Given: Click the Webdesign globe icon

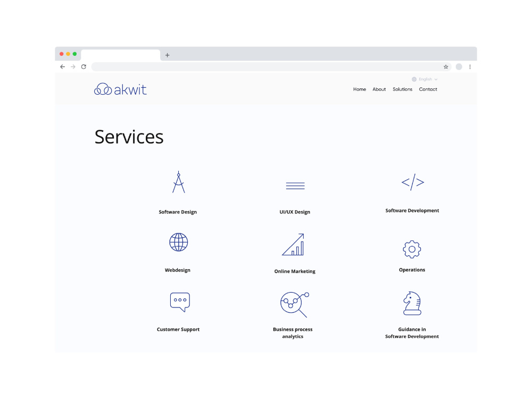Looking at the screenshot, I should [178, 242].
